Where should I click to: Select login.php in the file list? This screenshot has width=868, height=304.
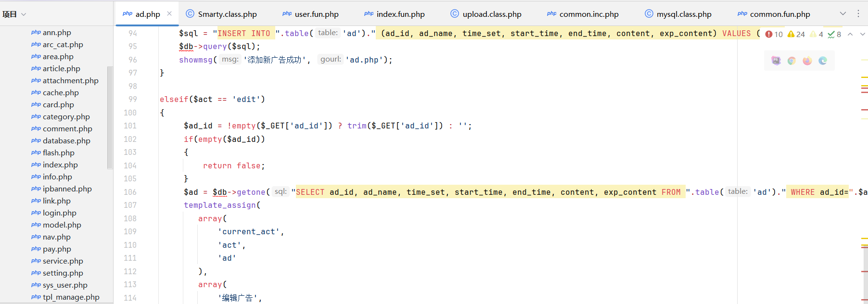pyautogui.click(x=59, y=213)
